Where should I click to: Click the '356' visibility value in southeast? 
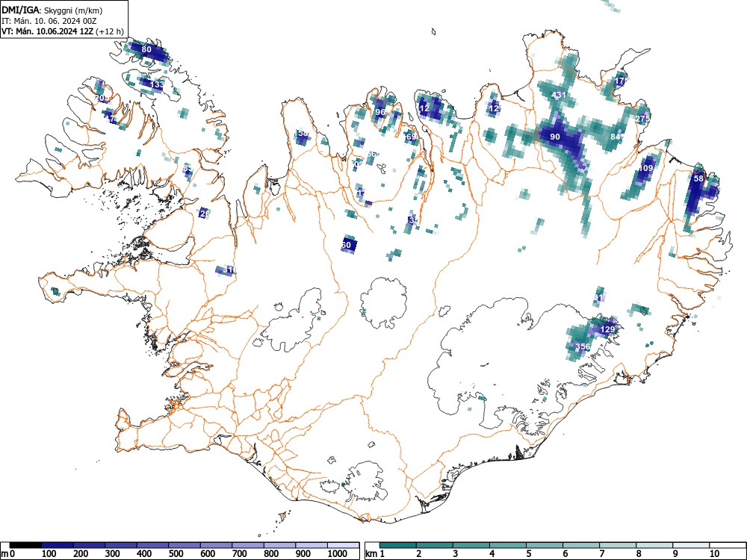pyautogui.click(x=583, y=346)
